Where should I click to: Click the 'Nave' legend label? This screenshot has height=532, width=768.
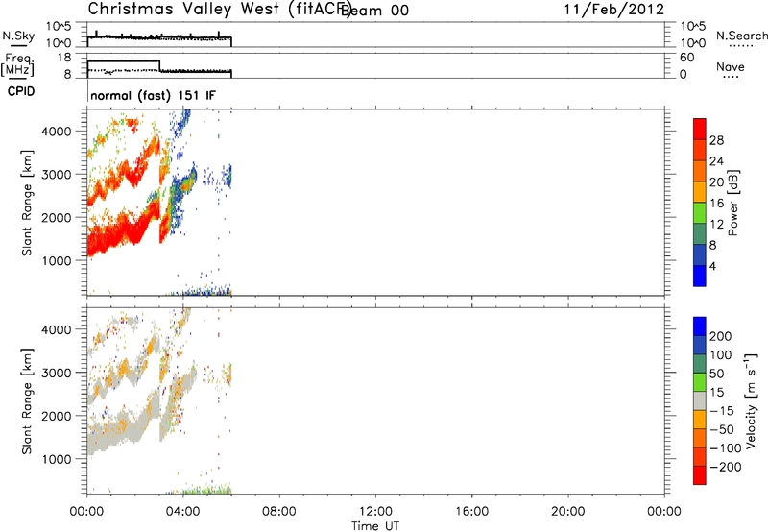731,67
